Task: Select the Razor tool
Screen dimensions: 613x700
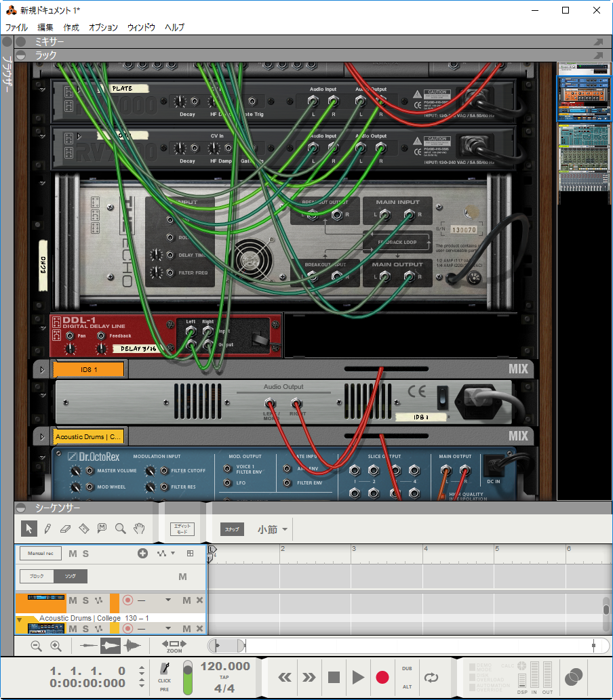Action: pos(83,529)
